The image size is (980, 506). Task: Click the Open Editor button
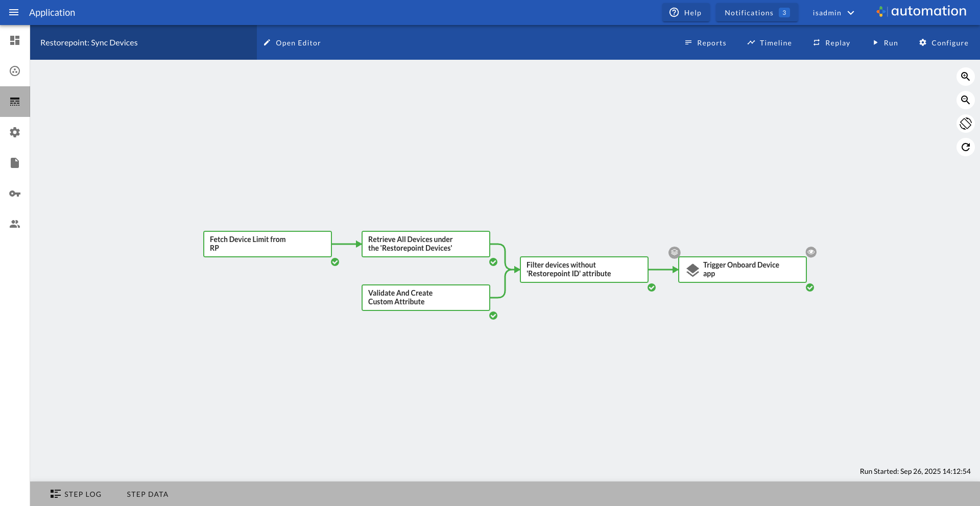tap(292, 43)
